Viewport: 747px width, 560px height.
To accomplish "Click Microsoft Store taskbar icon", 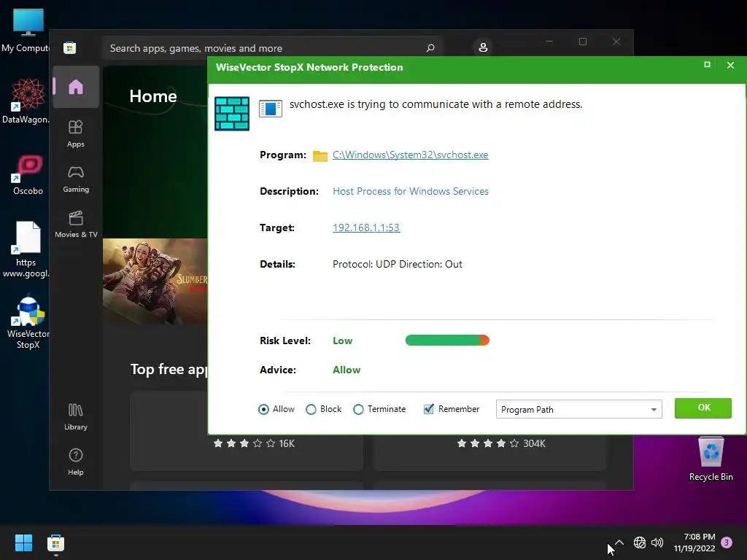I will pos(55,543).
